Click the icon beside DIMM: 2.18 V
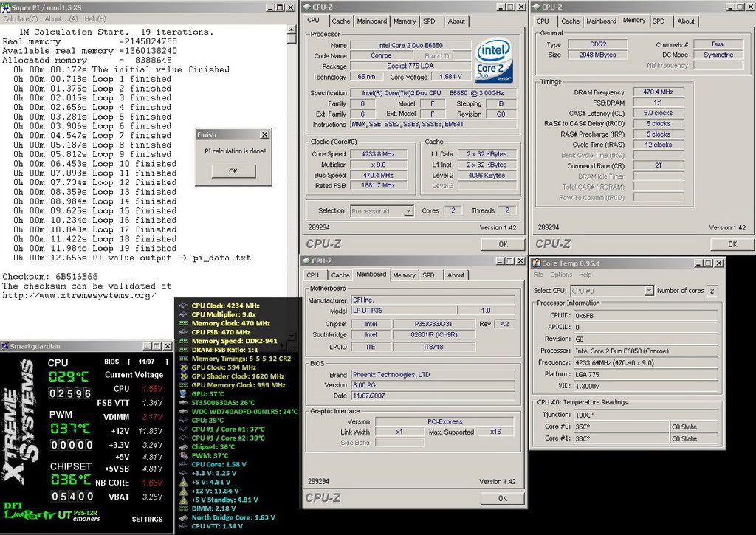This screenshot has width=756, height=535. (x=183, y=508)
